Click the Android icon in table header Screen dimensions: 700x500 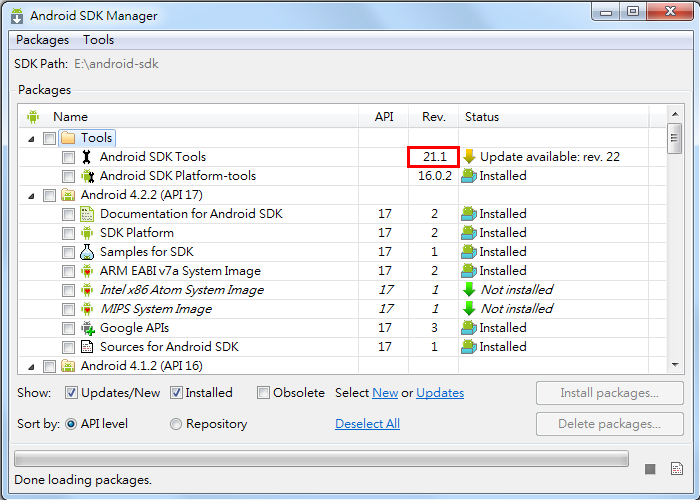pos(33,117)
